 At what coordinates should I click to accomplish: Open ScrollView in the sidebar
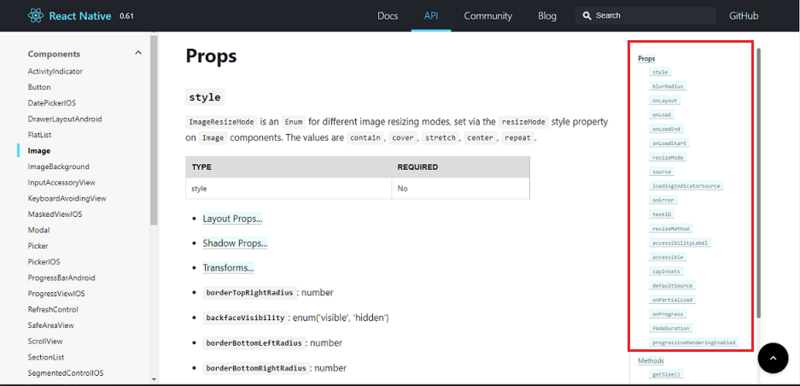click(45, 341)
